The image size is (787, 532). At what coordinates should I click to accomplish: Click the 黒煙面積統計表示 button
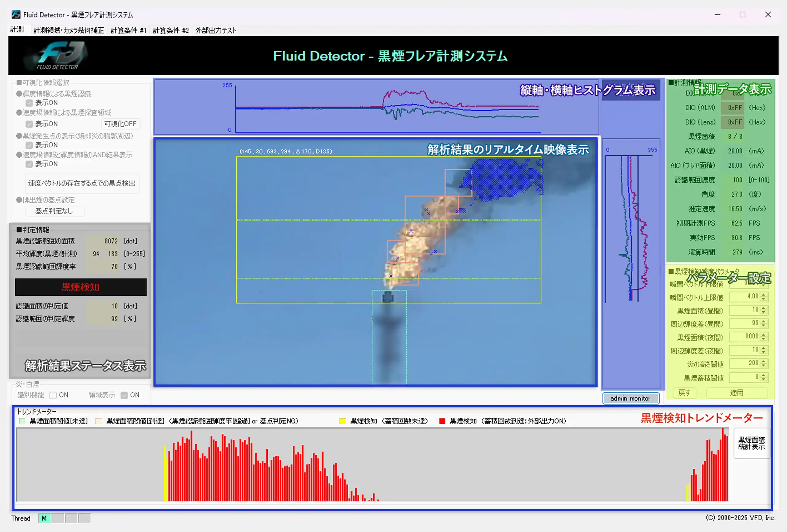point(751,443)
